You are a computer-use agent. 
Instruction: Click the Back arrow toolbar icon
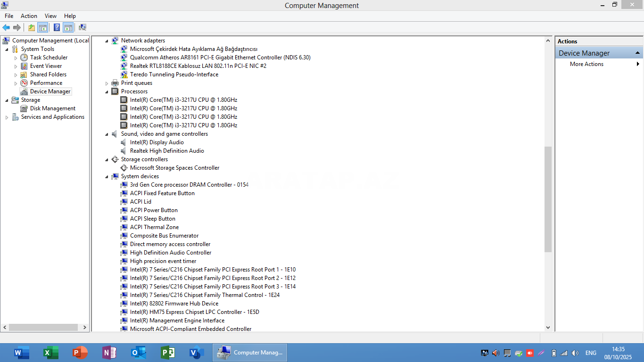(6, 27)
